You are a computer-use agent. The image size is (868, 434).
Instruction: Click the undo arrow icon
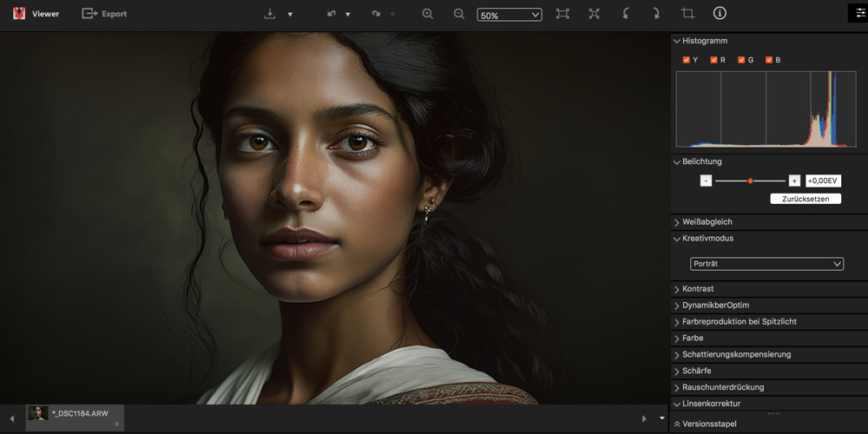332,14
